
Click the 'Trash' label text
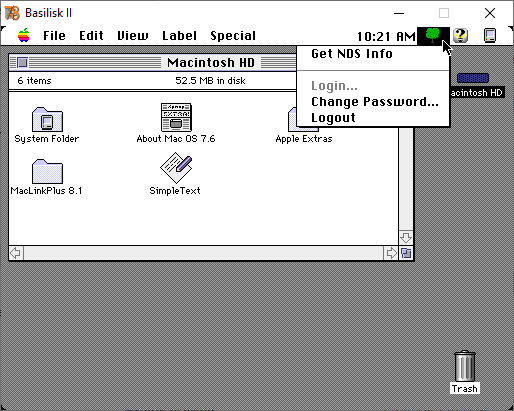point(465,389)
